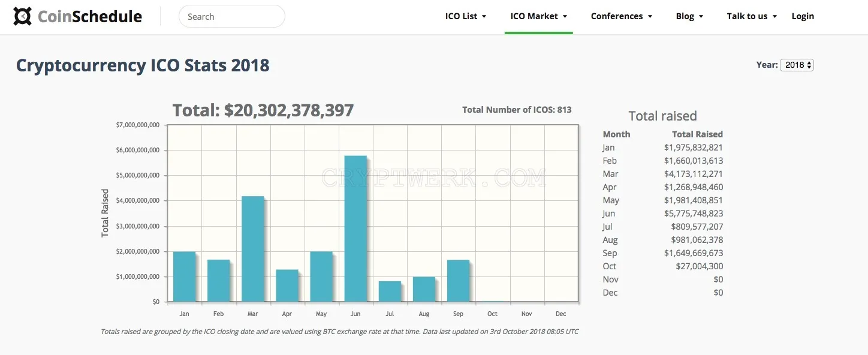The width and height of the screenshot is (868, 355).
Task: Click the Login link
Action: pyautogui.click(x=803, y=16)
